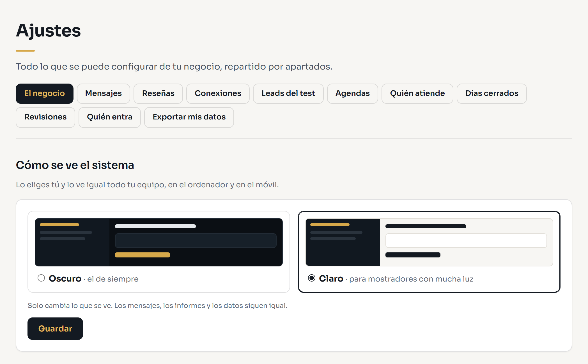Open the Mensajes tab

[x=104, y=93]
